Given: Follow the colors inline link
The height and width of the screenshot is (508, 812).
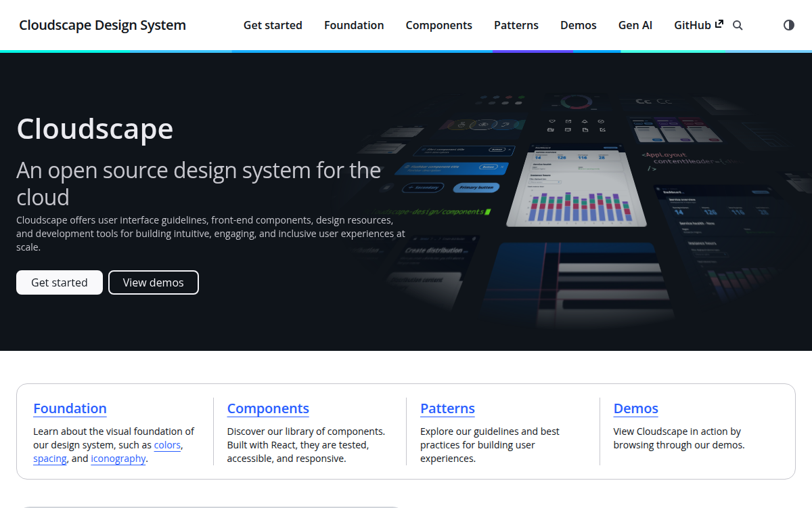Looking at the screenshot, I should click(167, 445).
